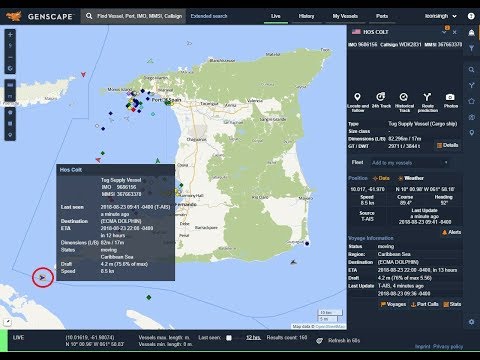Click the filter funnel icon in right sidebar
Screen dimensions: 480x360
[471, 48]
